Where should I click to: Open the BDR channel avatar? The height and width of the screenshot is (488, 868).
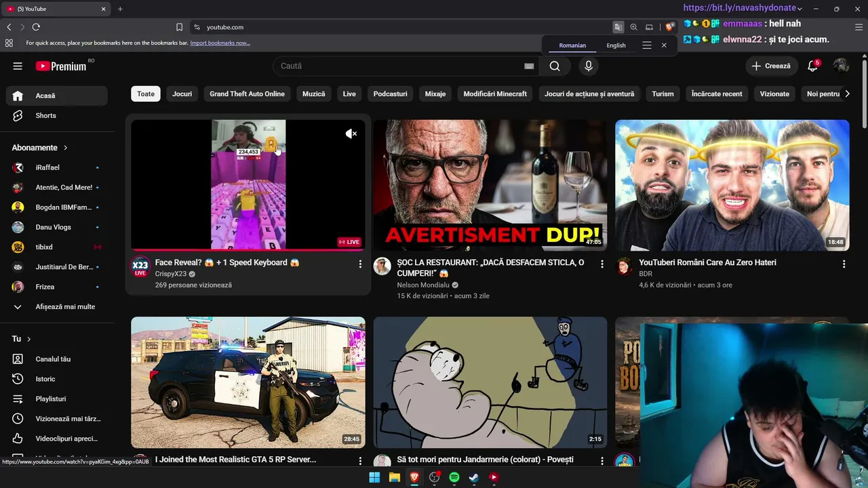[625, 266]
